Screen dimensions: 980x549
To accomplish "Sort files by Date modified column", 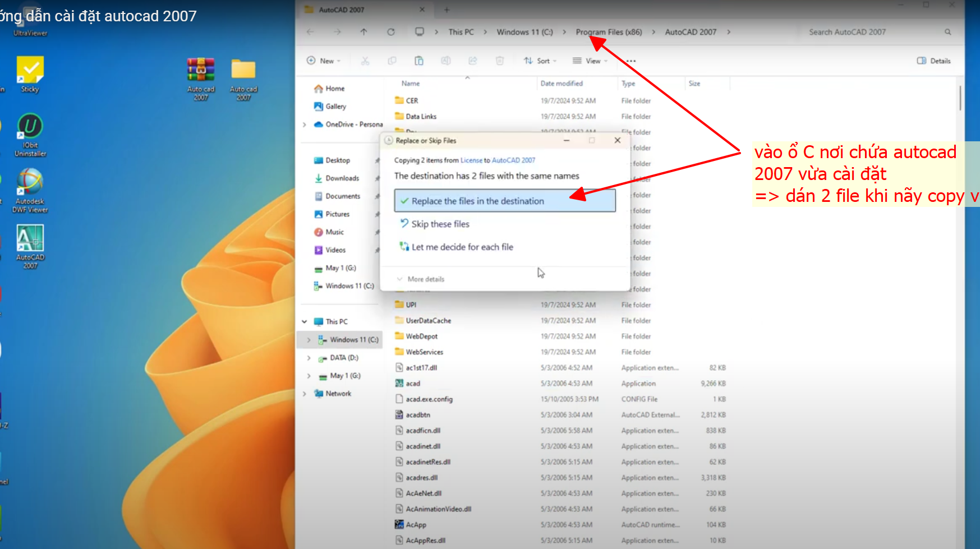I will (x=562, y=84).
